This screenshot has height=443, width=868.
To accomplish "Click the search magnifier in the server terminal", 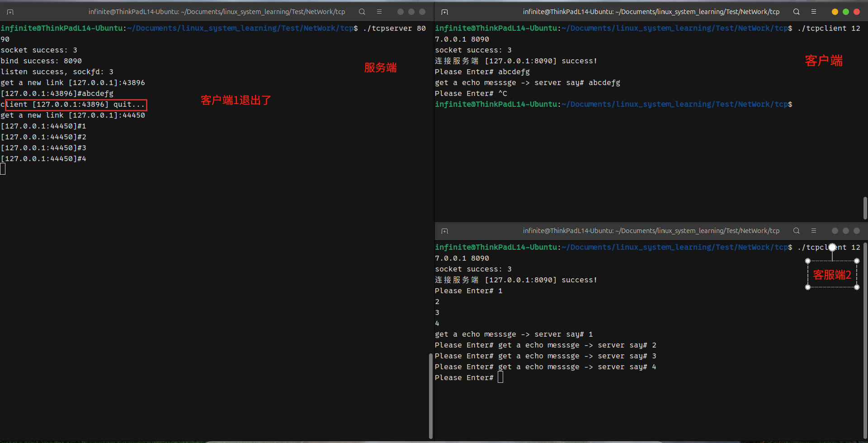I will click(362, 12).
